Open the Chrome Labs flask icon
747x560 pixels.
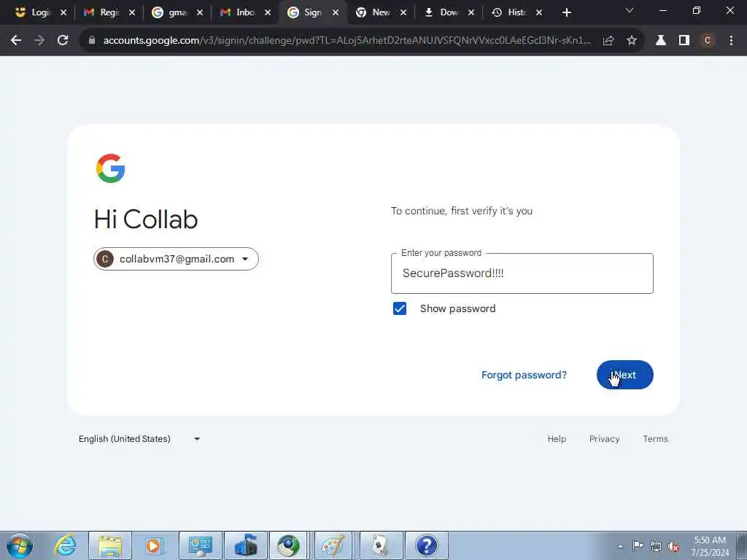(661, 41)
